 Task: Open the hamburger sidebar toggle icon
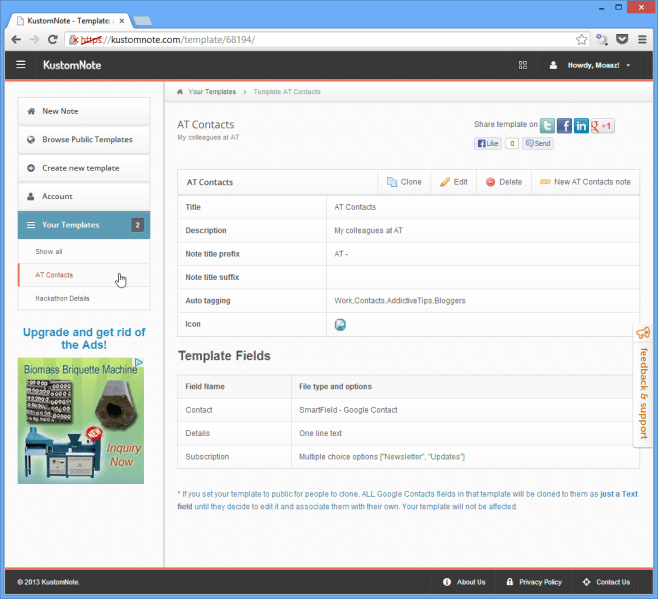tap(21, 65)
